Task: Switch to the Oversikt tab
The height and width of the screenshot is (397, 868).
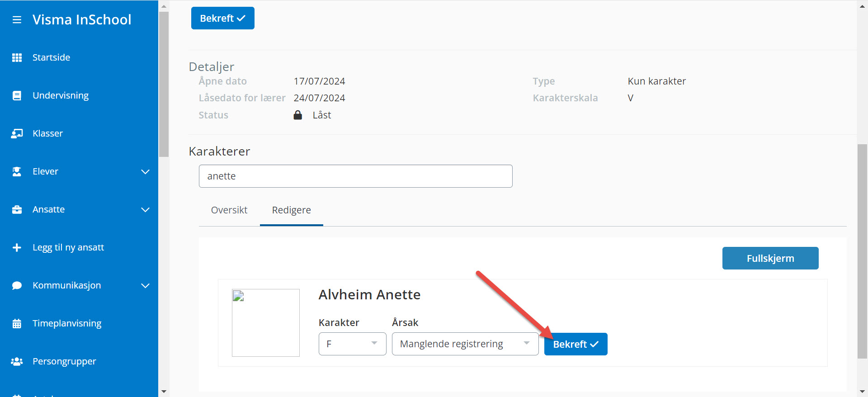Action: pyautogui.click(x=229, y=210)
